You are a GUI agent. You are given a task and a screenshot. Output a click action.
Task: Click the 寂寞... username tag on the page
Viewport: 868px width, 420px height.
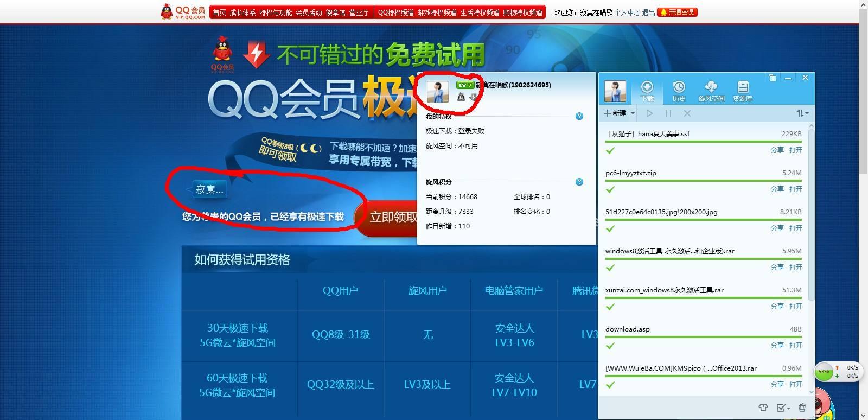208,189
